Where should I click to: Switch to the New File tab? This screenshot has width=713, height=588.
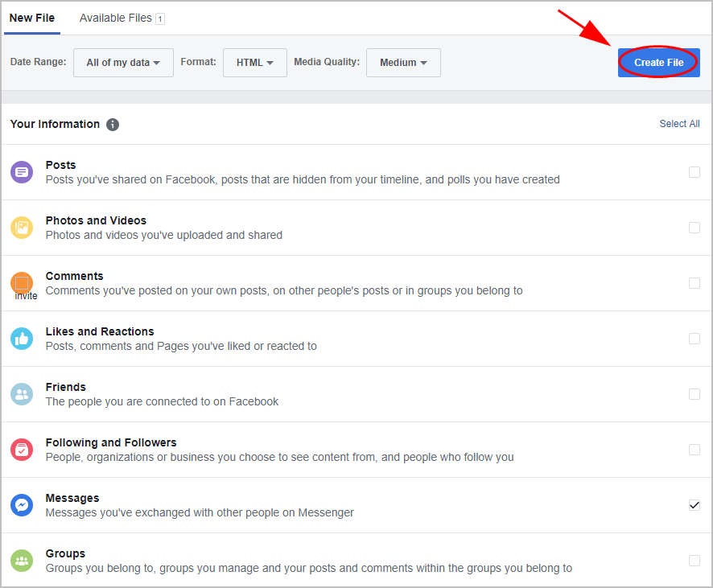(x=32, y=19)
